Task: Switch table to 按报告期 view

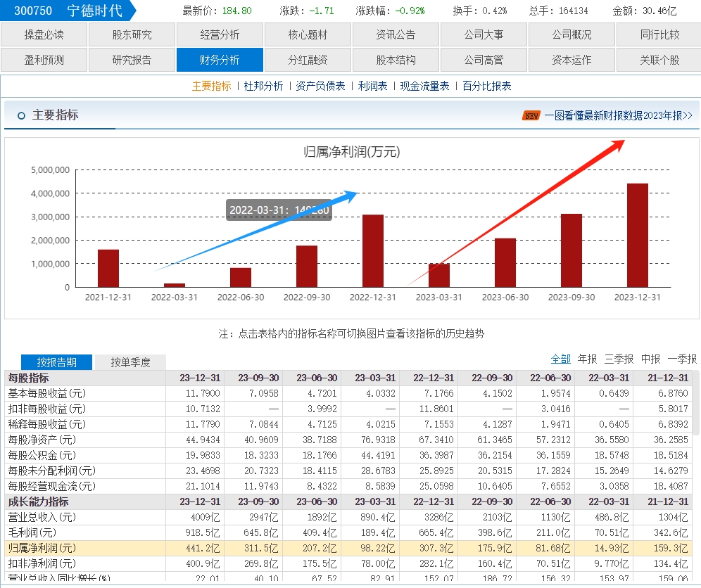Action: [x=57, y=362]
